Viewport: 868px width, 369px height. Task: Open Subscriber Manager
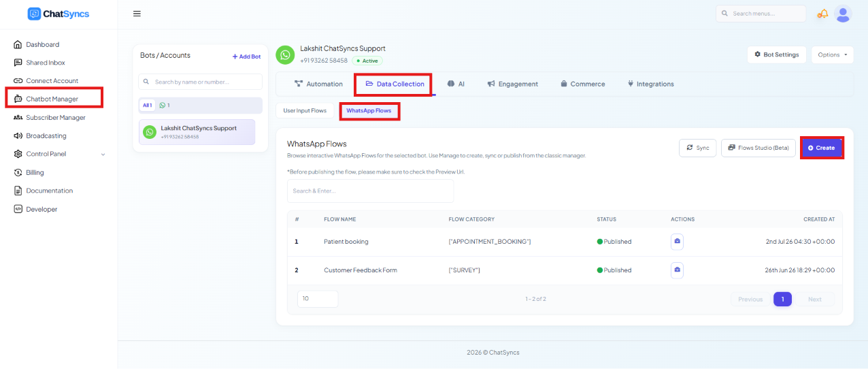(x=56, y=118)
